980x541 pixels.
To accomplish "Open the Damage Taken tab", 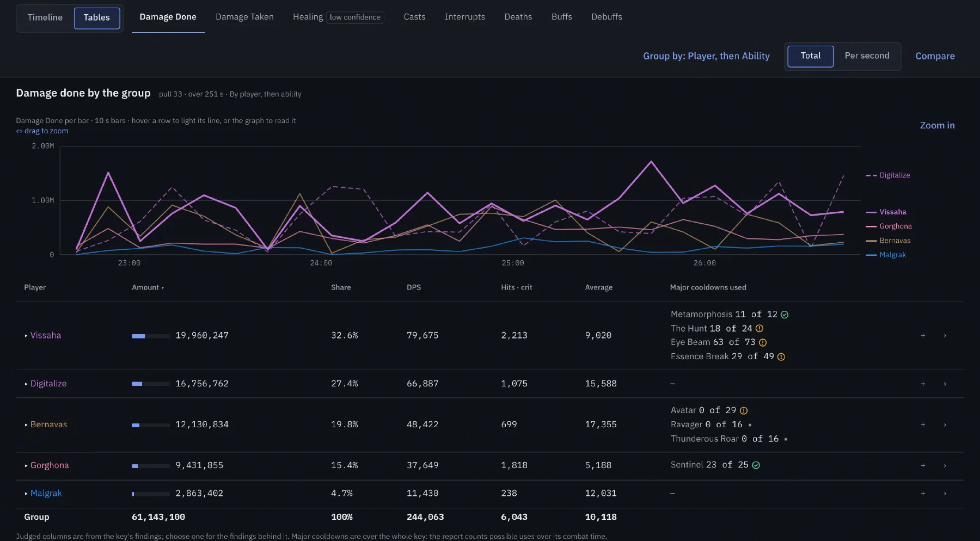I will 244,17.
